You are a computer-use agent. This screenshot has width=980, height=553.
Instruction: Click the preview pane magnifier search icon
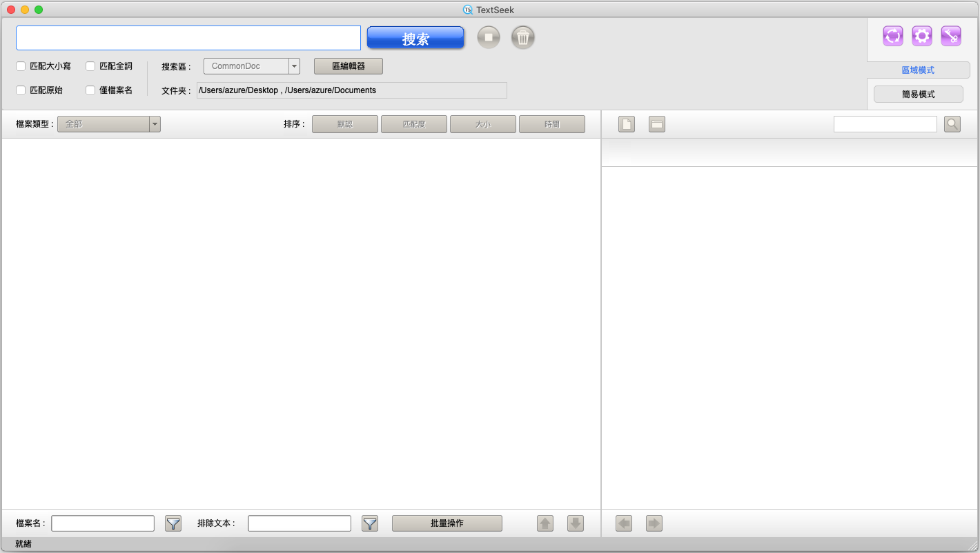coord(952,124)
